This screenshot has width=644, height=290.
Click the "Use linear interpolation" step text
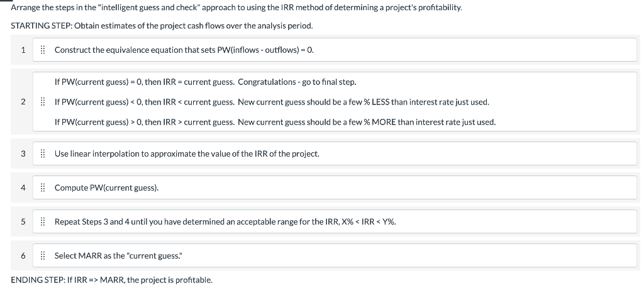point(187,154)
